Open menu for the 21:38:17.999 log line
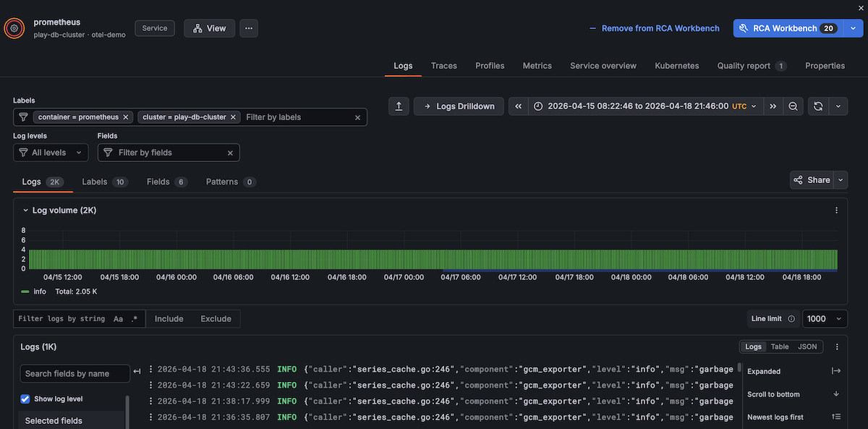 (x=150, y=401)
